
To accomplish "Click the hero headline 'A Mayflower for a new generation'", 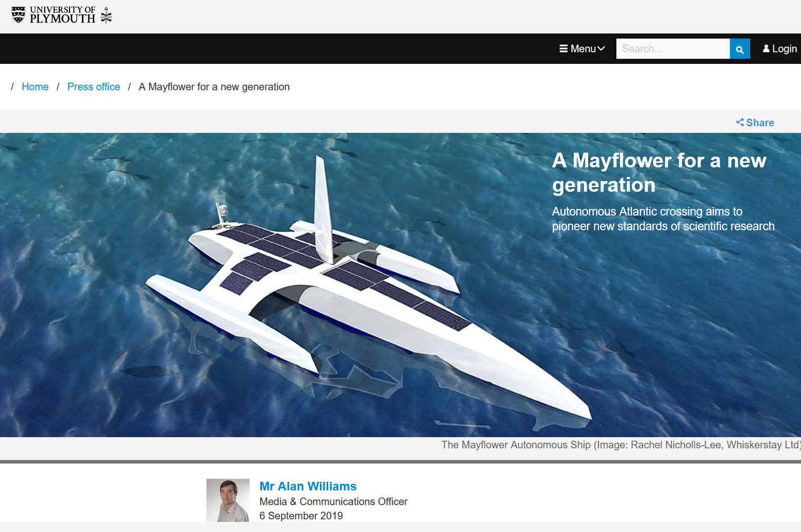I will (x=659, y=172).
